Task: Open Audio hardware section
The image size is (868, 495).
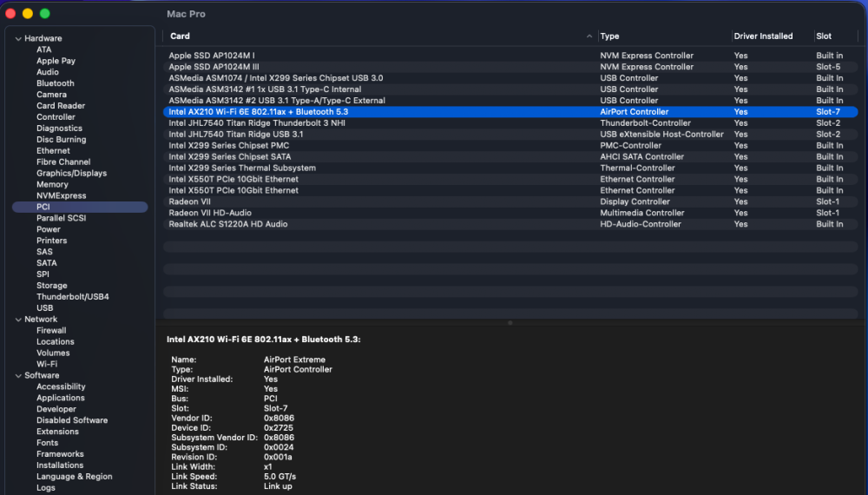Action: (48, 72)
